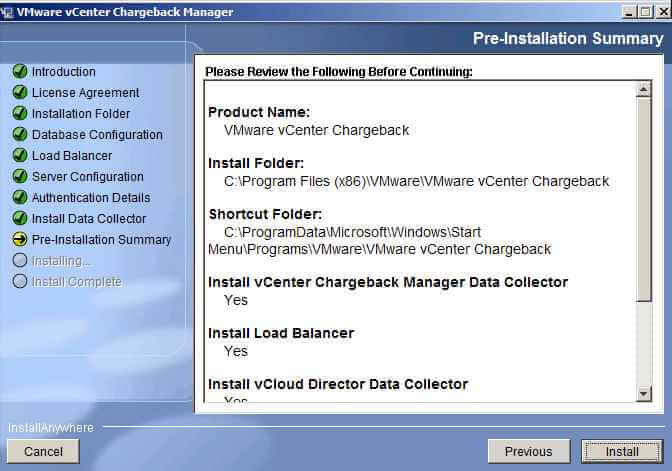Click the summary scrollbar down arrow
This screenshot has width=672, height=471.
pyautogui.click(x=643, y=393)
